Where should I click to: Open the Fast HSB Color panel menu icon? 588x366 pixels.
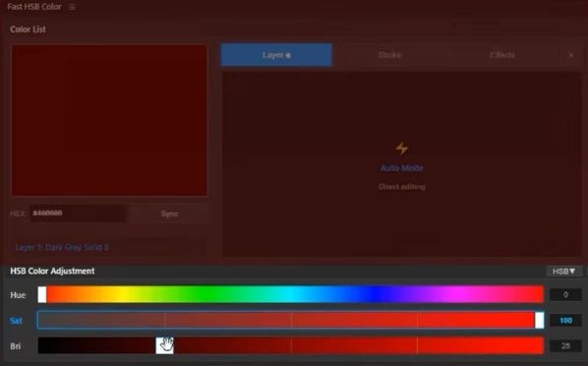click(x=72, y=7)
